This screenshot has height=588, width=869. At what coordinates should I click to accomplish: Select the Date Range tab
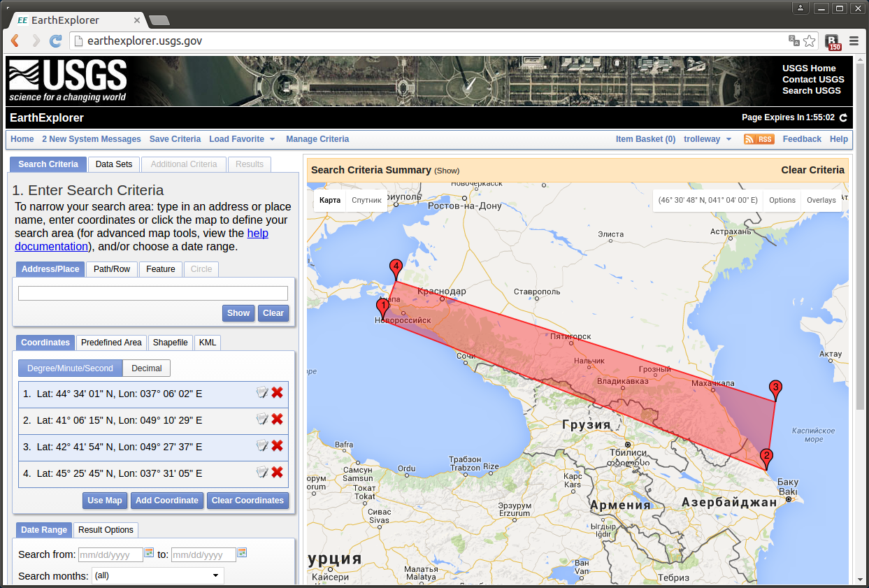pos(44,530)
